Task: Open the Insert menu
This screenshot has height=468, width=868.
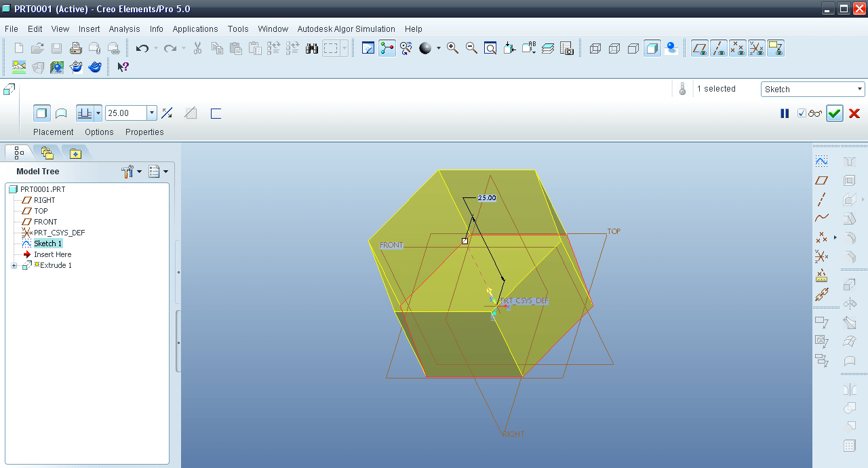Action: [x=89, y=28]
